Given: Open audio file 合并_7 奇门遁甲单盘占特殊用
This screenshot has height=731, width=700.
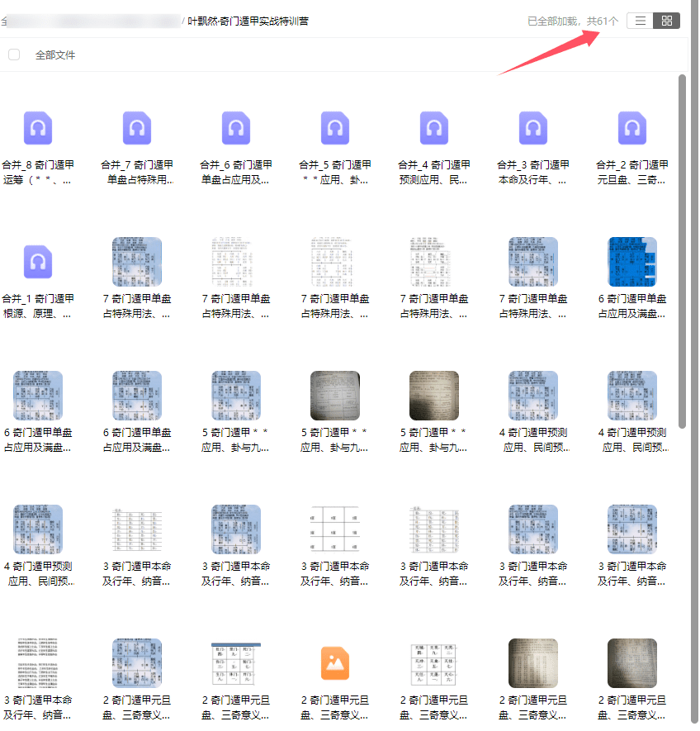Looking at the screenshot, I should [137, 128].
